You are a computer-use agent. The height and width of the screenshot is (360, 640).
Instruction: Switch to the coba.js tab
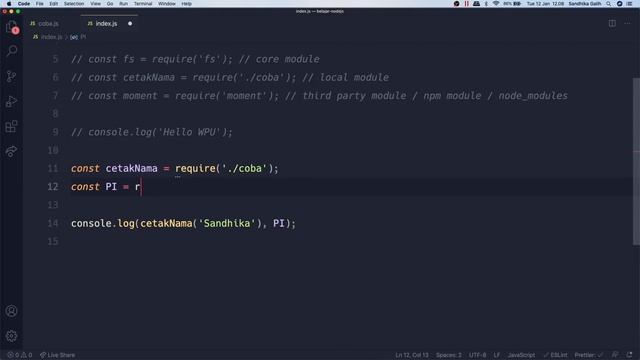(44, 24)
